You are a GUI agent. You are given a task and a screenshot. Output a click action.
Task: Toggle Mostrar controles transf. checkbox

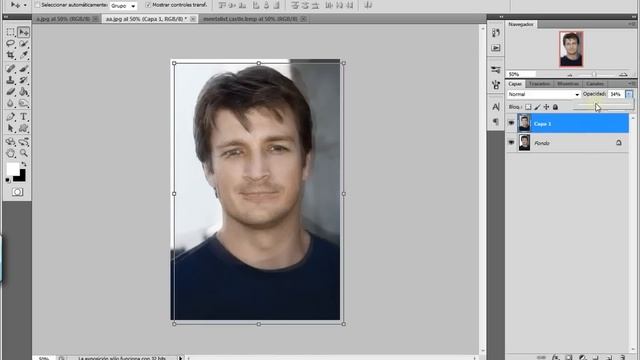pyautogui.click(x=148, y=5)
